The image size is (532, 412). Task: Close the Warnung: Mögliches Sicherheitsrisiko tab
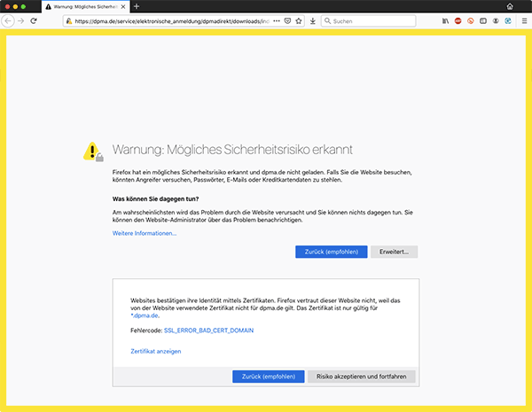point(123,7)
